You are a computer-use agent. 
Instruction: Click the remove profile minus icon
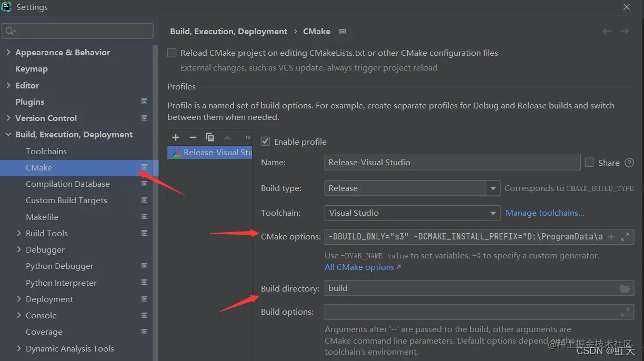(x=193, y=137)
